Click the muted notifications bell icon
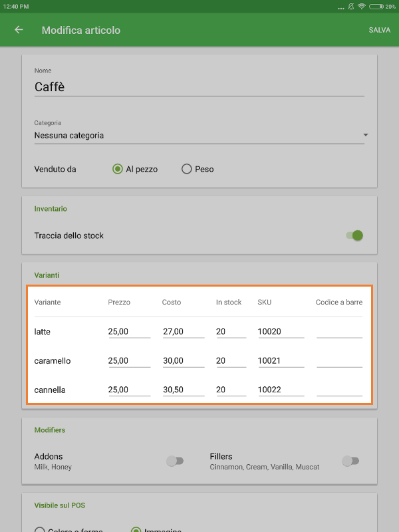 click(350, 6)
